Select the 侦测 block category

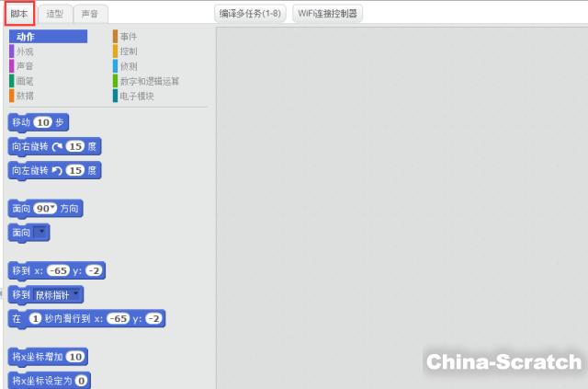(x=128, y=66)
